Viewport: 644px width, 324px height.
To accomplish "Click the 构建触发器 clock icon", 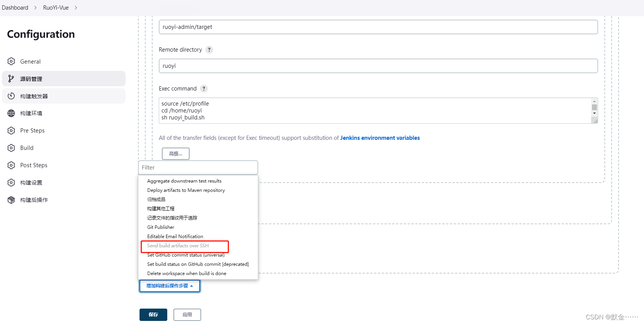I will (x=11, y=96).
